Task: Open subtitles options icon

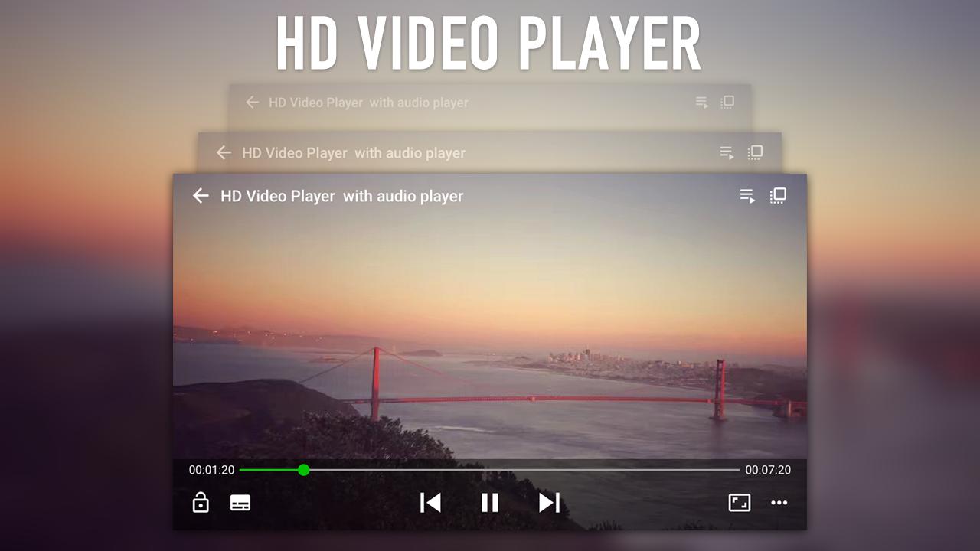Action: tap(240, 503)
